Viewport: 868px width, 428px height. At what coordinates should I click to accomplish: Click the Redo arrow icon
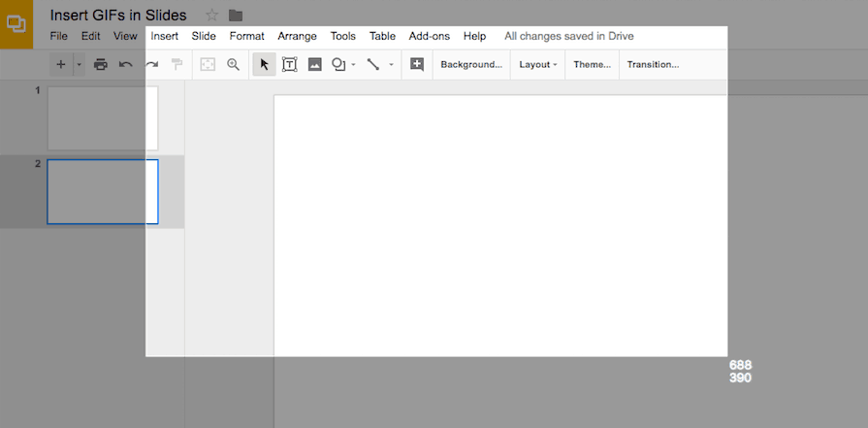[151, 65]
